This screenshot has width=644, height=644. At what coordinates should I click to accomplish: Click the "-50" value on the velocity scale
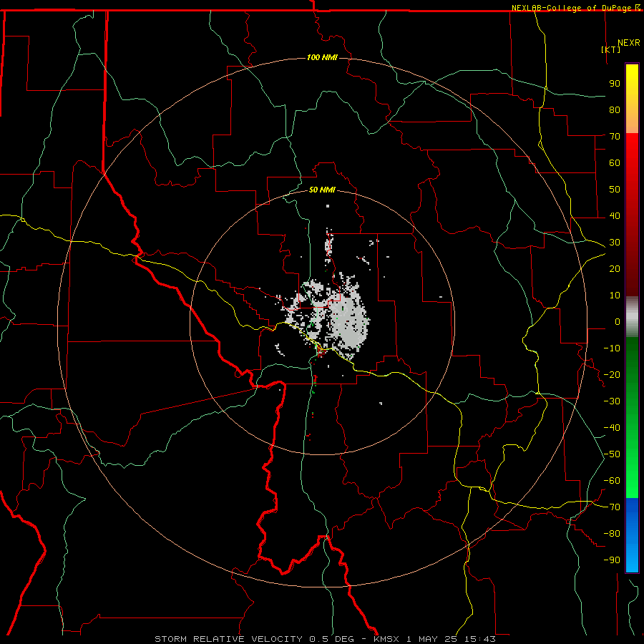(x=612, y=454)
